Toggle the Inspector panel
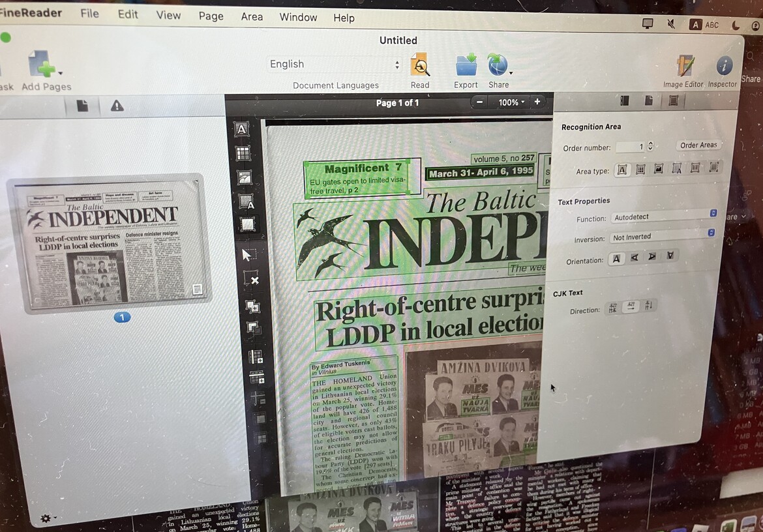Viewport: 763px width, 532px height. (724, 66)
